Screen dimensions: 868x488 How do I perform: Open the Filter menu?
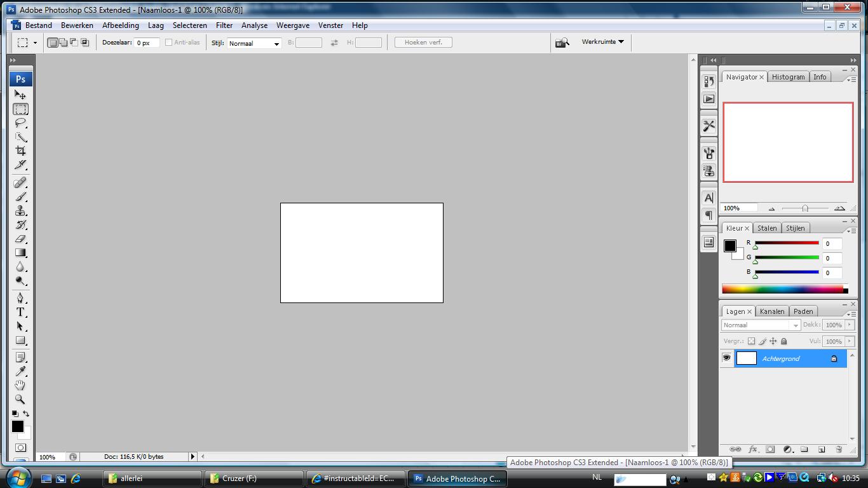[x=224, y=25]
